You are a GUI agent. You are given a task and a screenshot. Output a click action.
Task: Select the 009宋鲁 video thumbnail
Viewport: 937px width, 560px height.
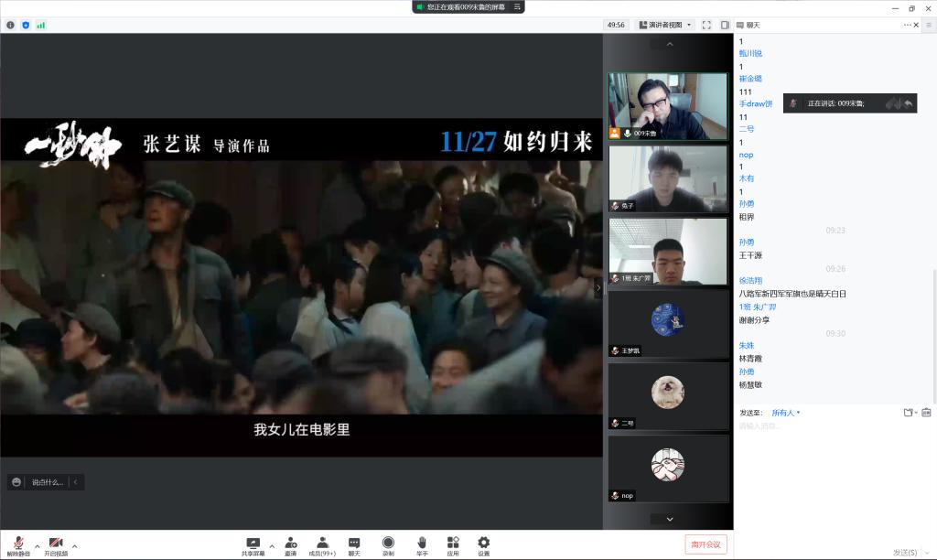[668, 105]
